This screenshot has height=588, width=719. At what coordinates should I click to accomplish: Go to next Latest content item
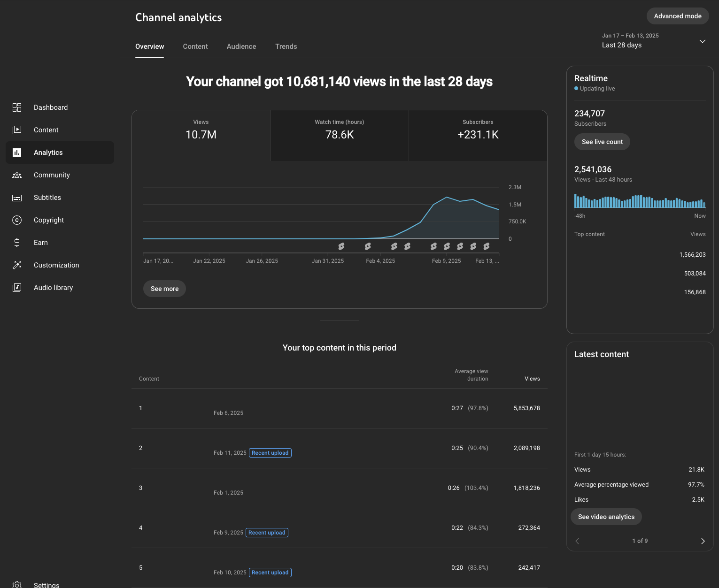click(x=703, y=541)
